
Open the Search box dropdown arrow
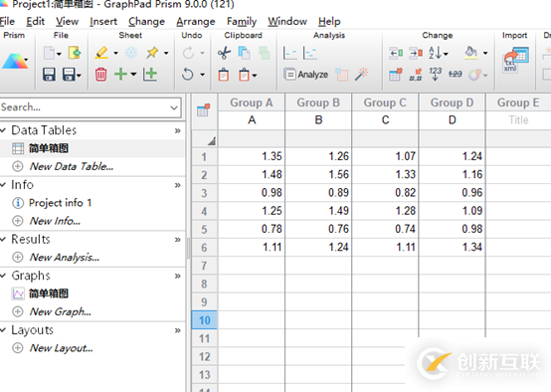coord(174,107)
